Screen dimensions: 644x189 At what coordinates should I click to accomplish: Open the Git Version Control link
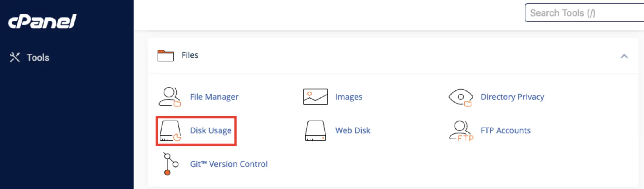[229, 164]
